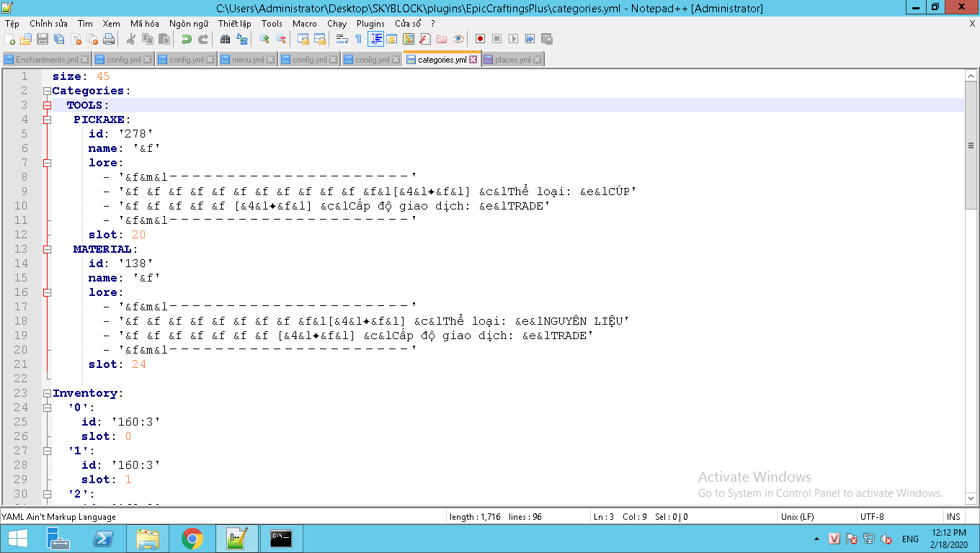Toggle the indent guide toolbar button
Viewport: 980px width, 553px height.
pos(375,39)
